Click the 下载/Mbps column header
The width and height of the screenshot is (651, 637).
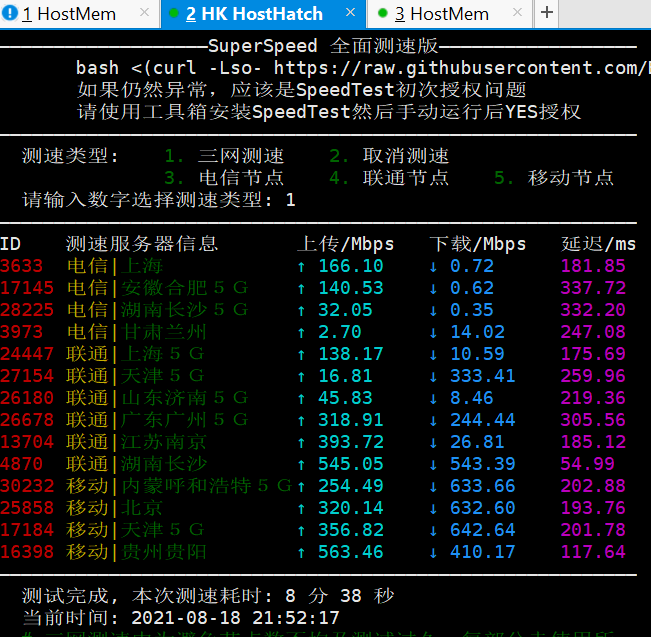pos(477,244)
